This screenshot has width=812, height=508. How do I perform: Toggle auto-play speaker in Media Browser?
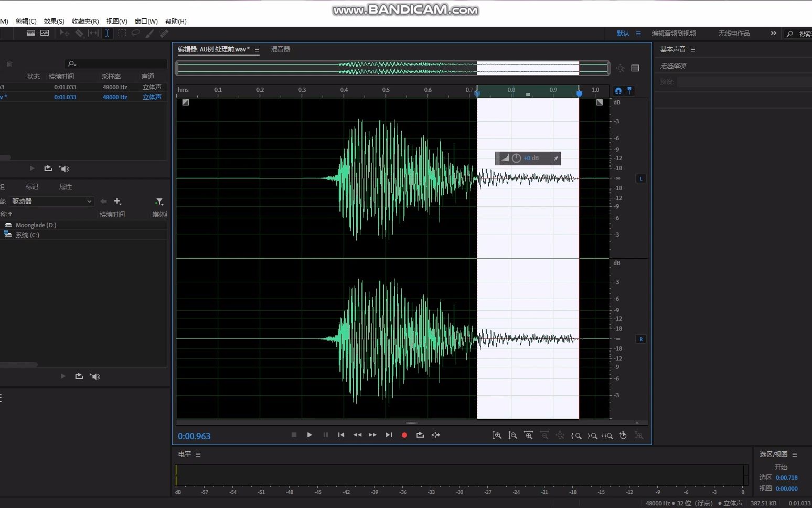point(95,376)
